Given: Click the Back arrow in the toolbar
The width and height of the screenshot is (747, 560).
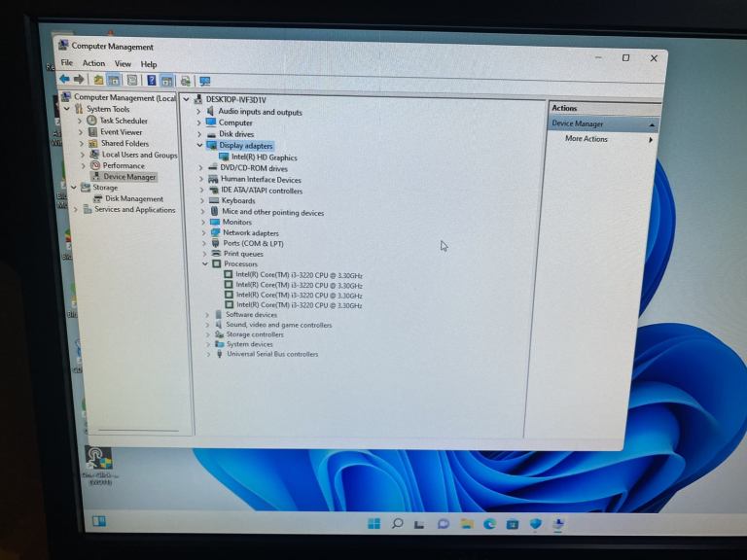Looking at the screenshot, I should point(64,80).
